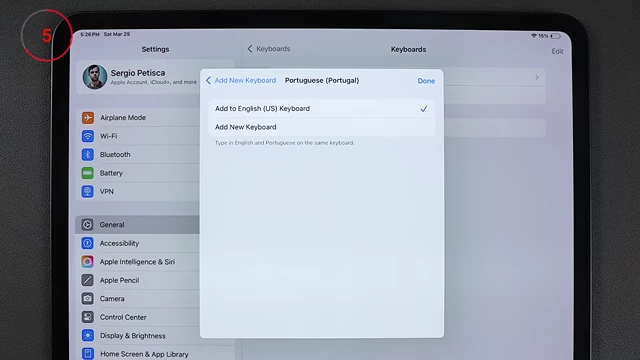This screenshot has width=640, height=360.
Task: Tap Display & Brightness label
Action: [x=133, y=336]
